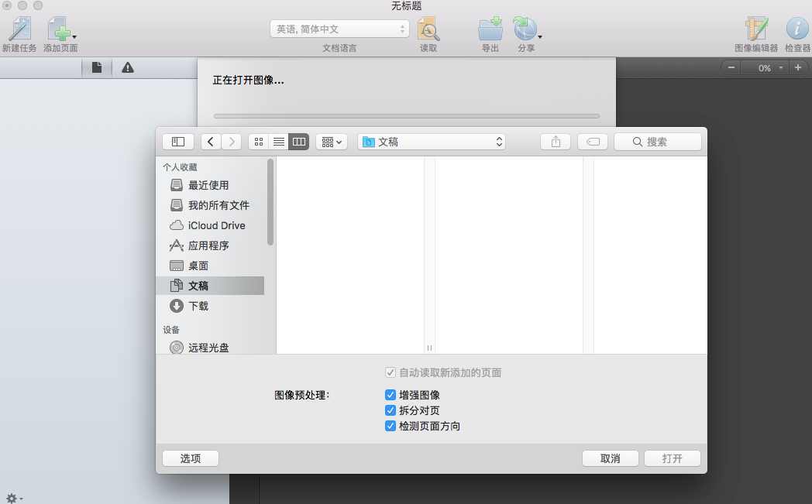Click the 取消 (Cancel) button
This screenshot has height=504, width=812.
[x=610, y=458]
